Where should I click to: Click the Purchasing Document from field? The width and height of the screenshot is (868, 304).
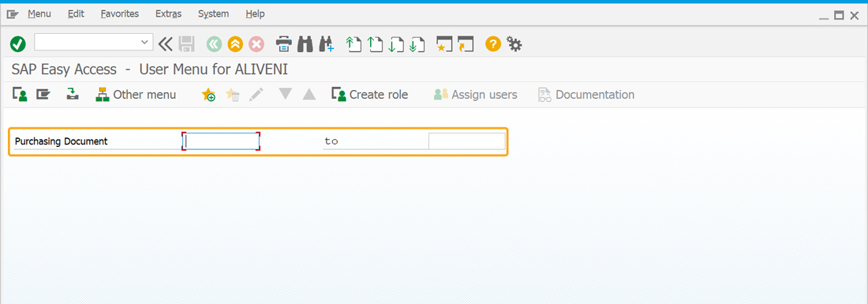coord(221,141)
